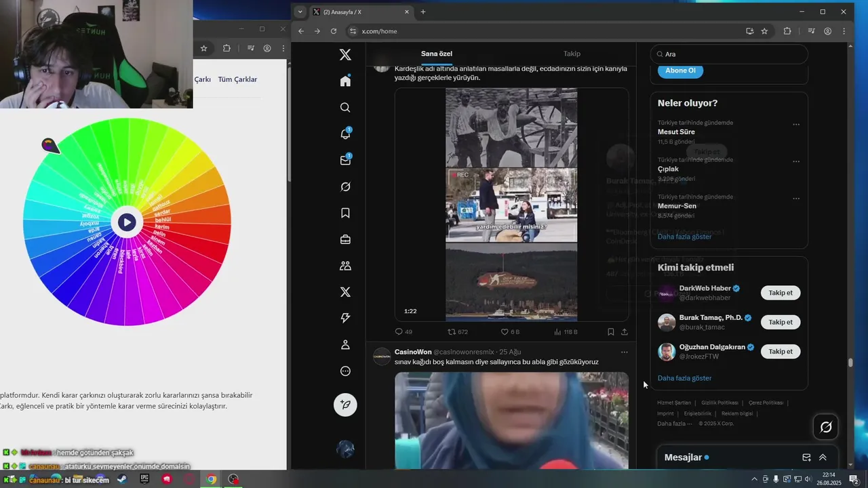
Task: Start a new message in Mesajlar
Action: [806, 457]
